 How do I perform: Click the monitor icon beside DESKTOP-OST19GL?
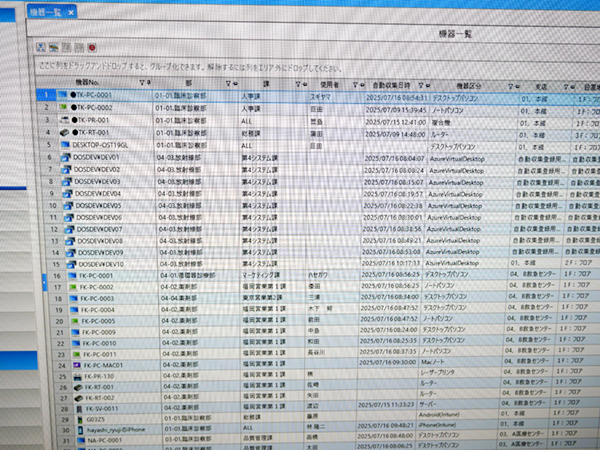point(65,145)
